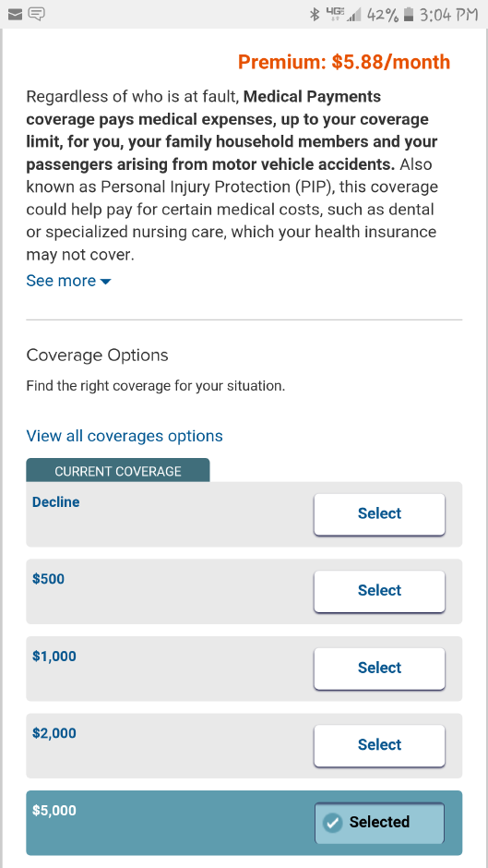Tap the checkmark icon in Selected button
Viewport: 488px width, 868px height.
point(332,823)
